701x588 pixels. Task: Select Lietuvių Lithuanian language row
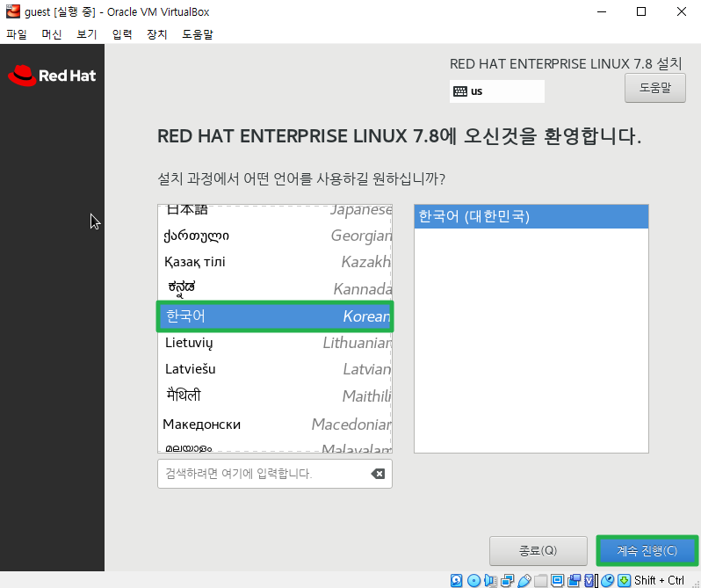tap(275, 343)
